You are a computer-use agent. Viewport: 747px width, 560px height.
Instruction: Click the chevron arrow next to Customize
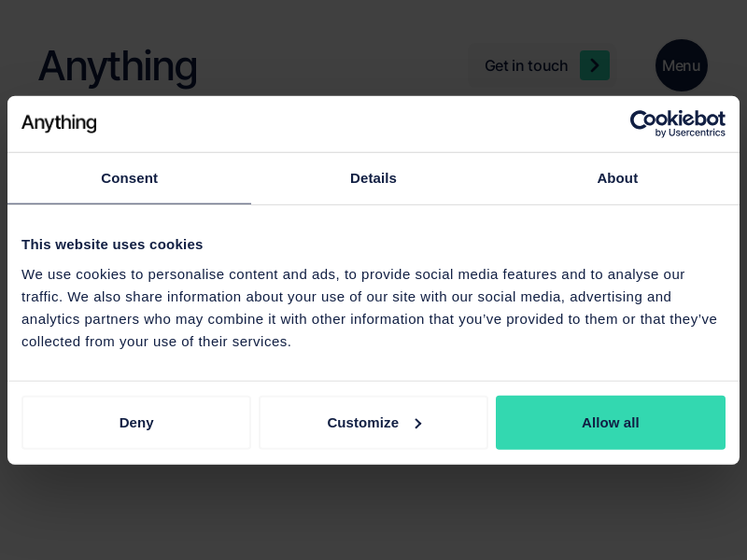[x=418, y=424]
